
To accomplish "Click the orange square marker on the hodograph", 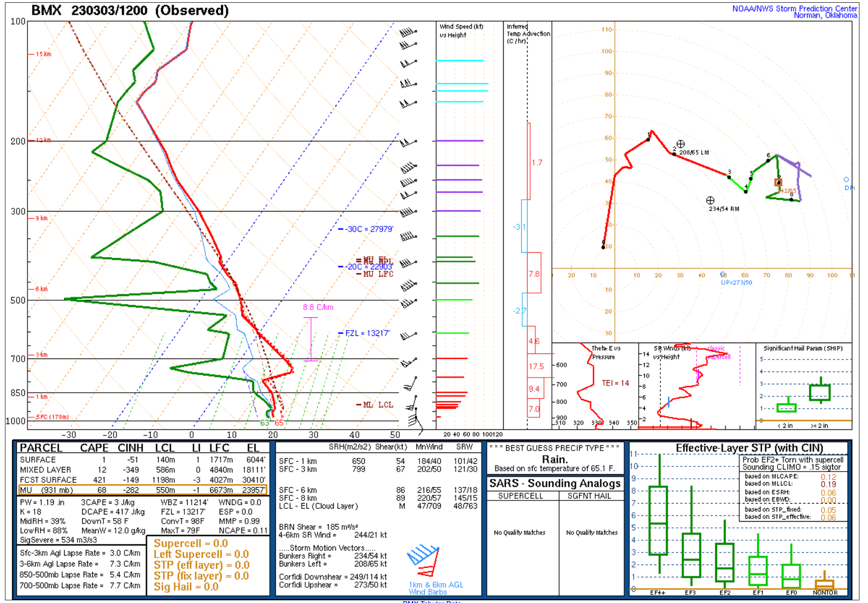I will click(778, 182).
